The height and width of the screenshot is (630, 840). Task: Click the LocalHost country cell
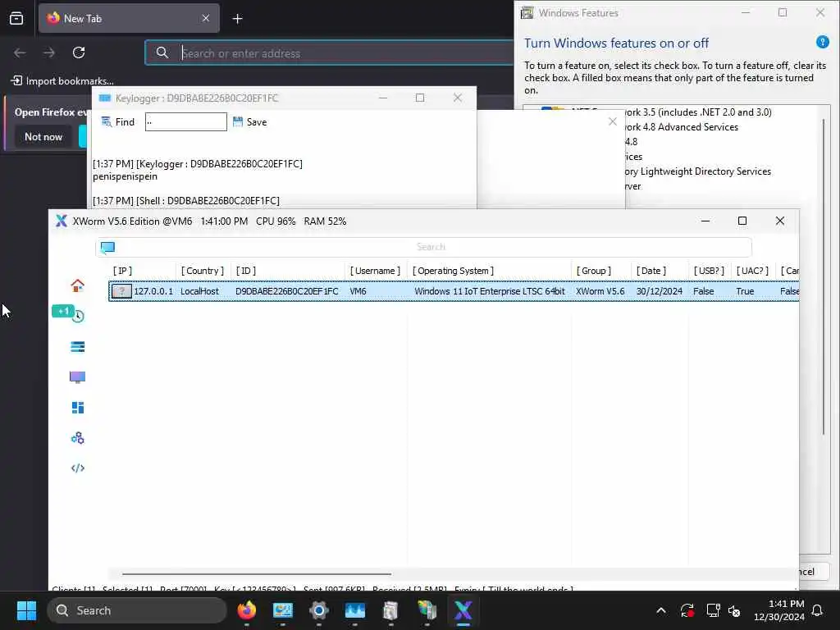199,291
